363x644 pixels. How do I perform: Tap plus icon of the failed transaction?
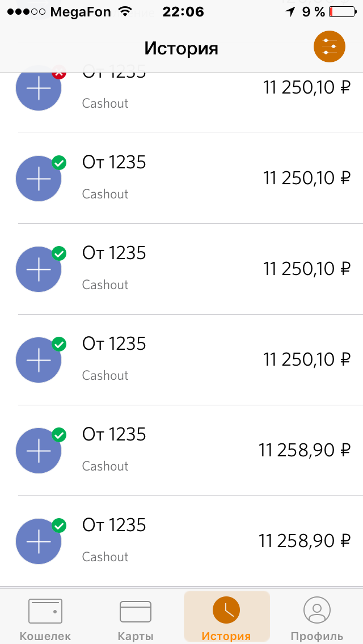[39, 89]
